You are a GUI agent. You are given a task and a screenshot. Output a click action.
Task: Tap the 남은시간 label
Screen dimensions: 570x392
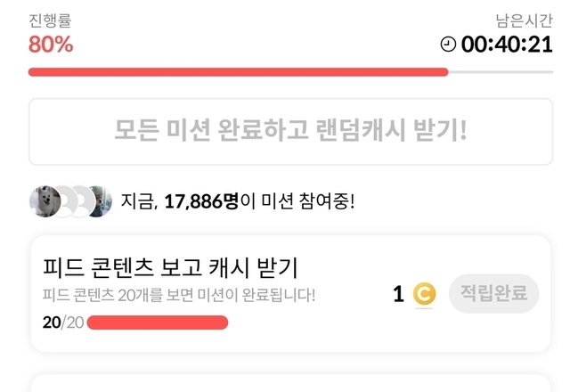[524, 21]
